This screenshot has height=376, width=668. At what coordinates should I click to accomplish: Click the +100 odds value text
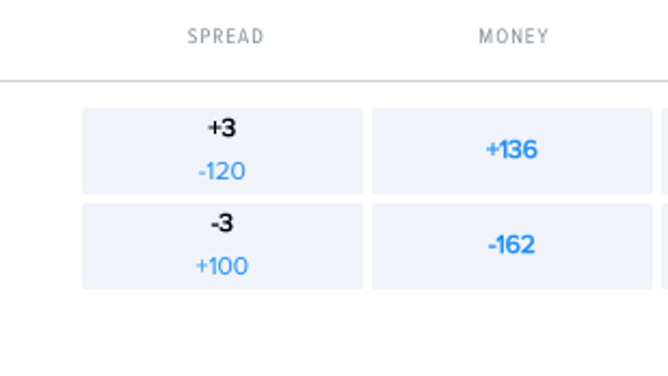coord(222,266)
